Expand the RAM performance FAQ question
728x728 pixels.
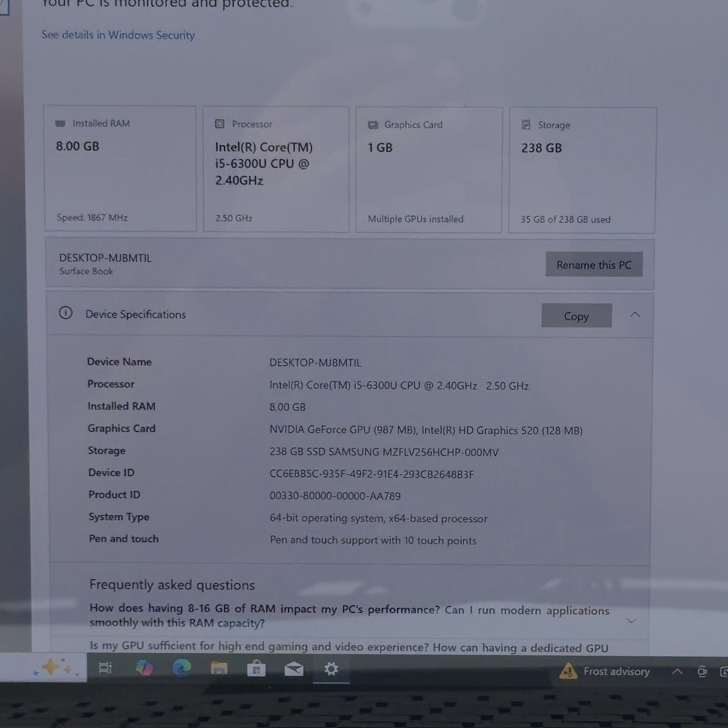coord(631,621)
